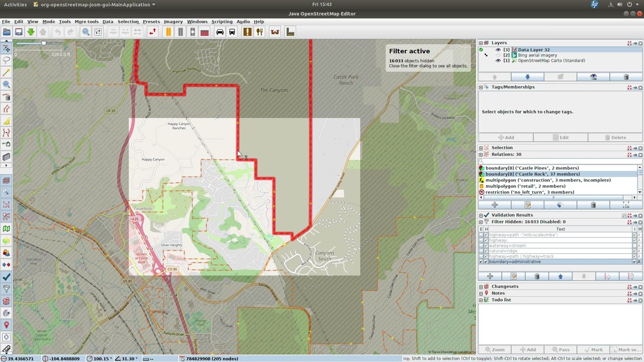The height and width of the screenshot is (362, 644).
Task: Open the factory man-made preset icon
Action: (290, 32)
